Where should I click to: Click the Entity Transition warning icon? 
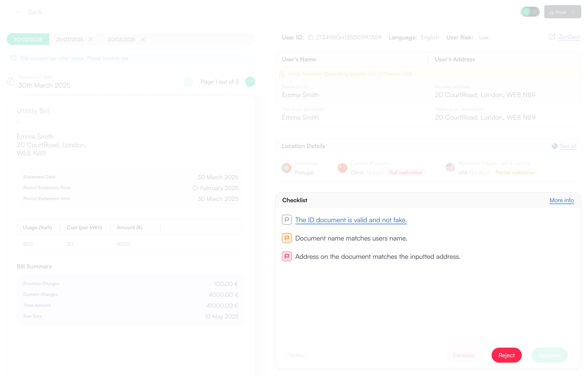click(282, 73)
